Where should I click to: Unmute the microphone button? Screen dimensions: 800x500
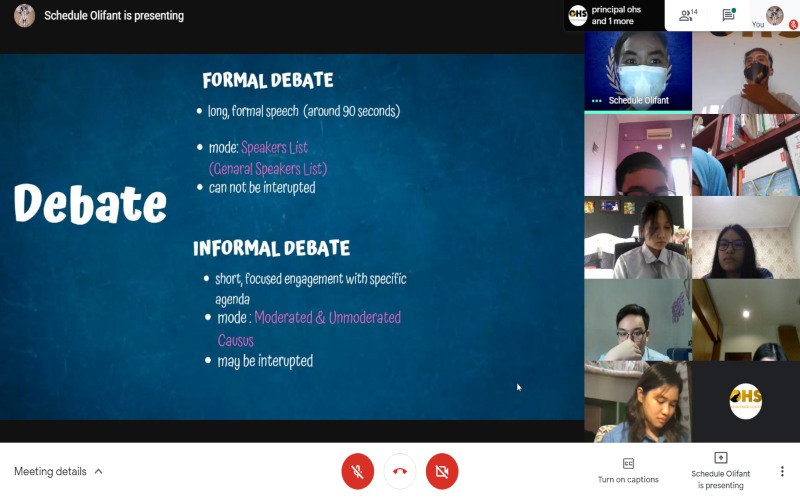coord(357,471)
